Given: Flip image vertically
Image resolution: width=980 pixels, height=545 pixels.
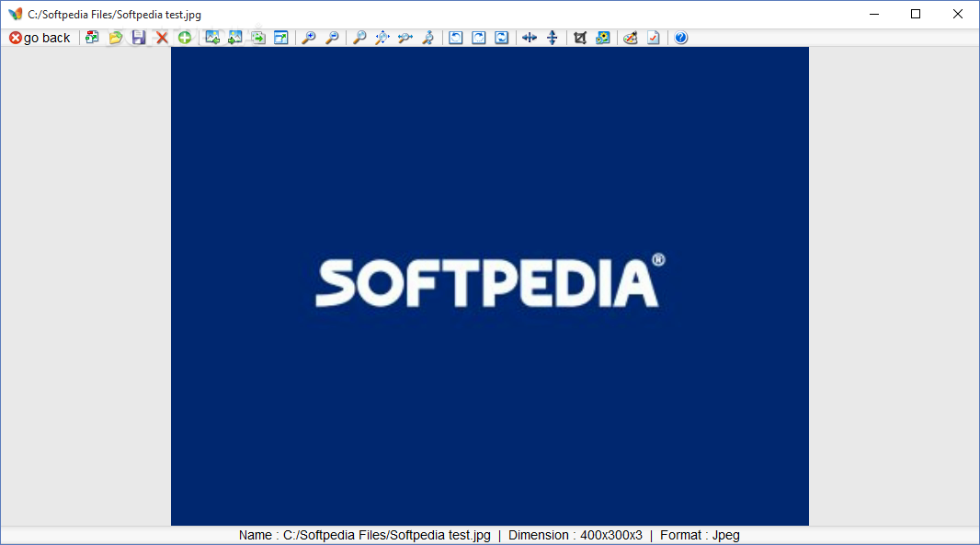Looking at the screenshot, I should pyautogui.click(x=553, y=38).
